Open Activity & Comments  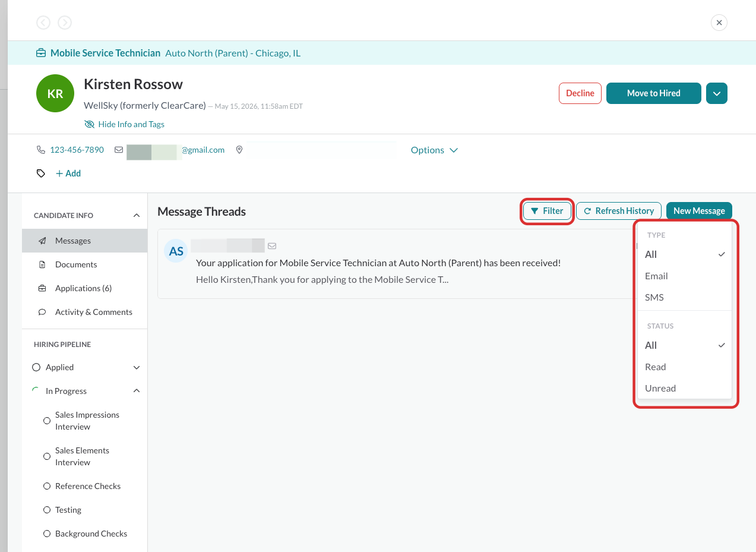pos(84,312)
